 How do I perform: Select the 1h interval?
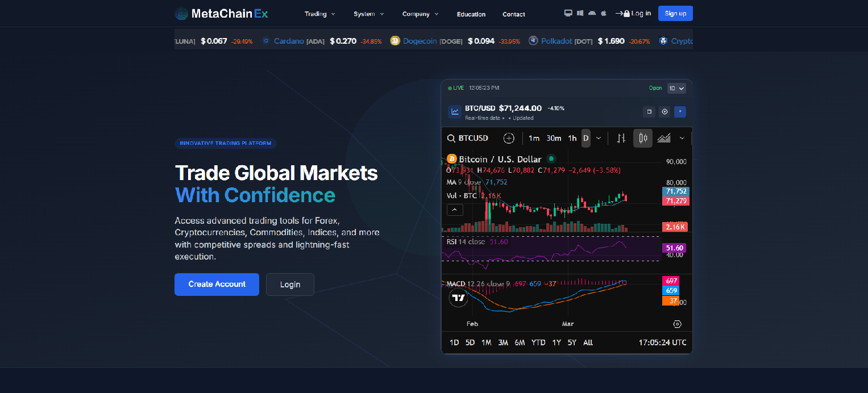pyautogui.click(x=572, y=138)
